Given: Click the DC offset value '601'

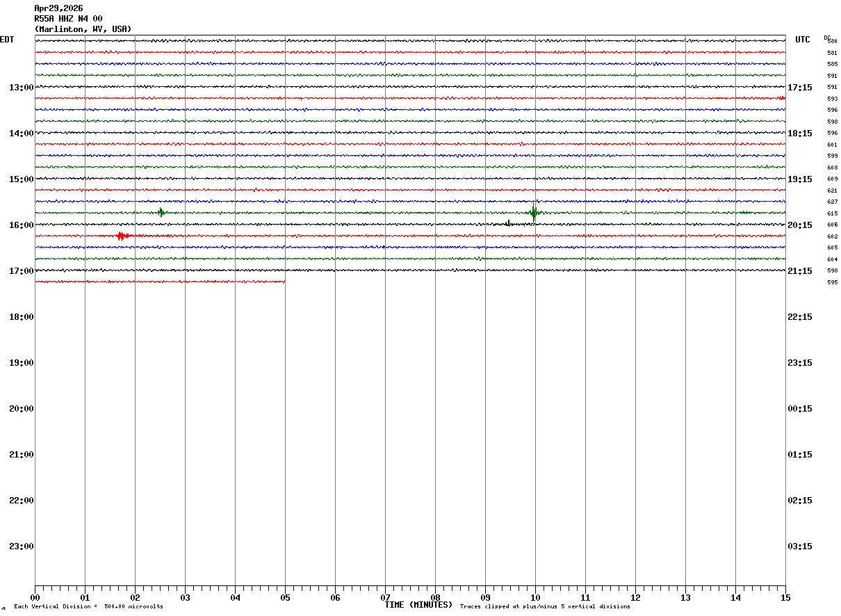Looking at the screenshot, I should (x=833, y=145).
